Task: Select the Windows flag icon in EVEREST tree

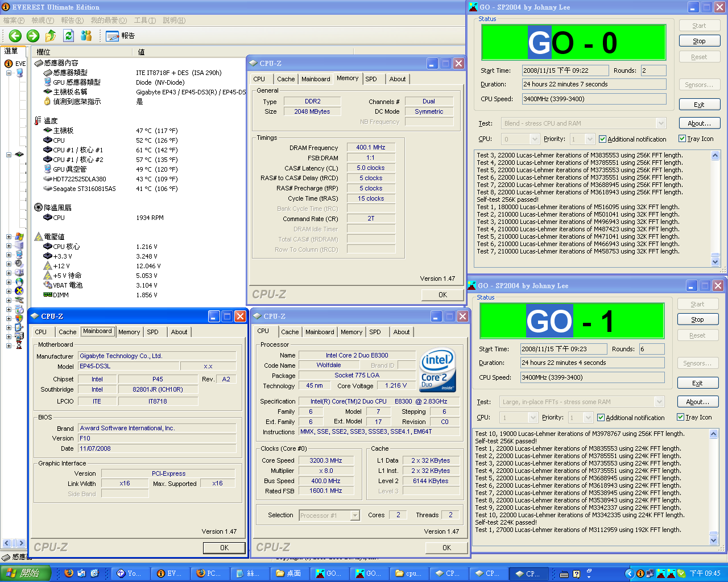Action: point(19,236)
